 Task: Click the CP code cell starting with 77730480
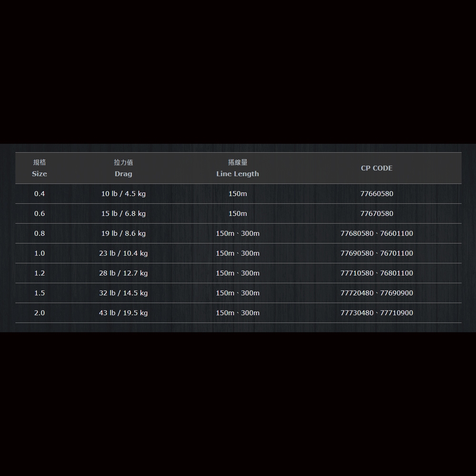click(377, 313)
